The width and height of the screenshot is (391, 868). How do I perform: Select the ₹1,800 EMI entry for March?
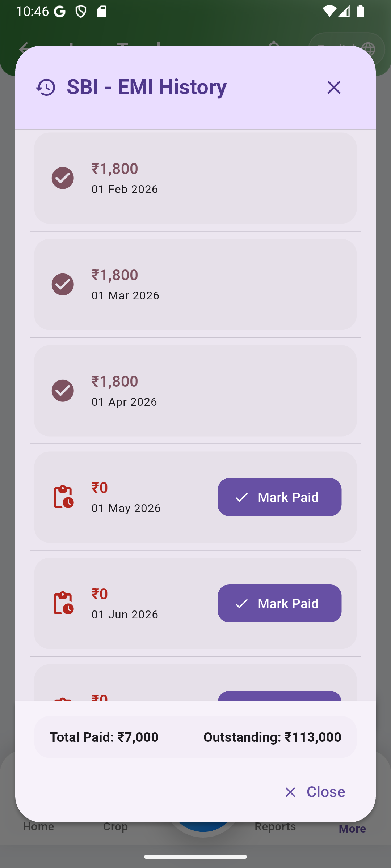tap(195, 284)
